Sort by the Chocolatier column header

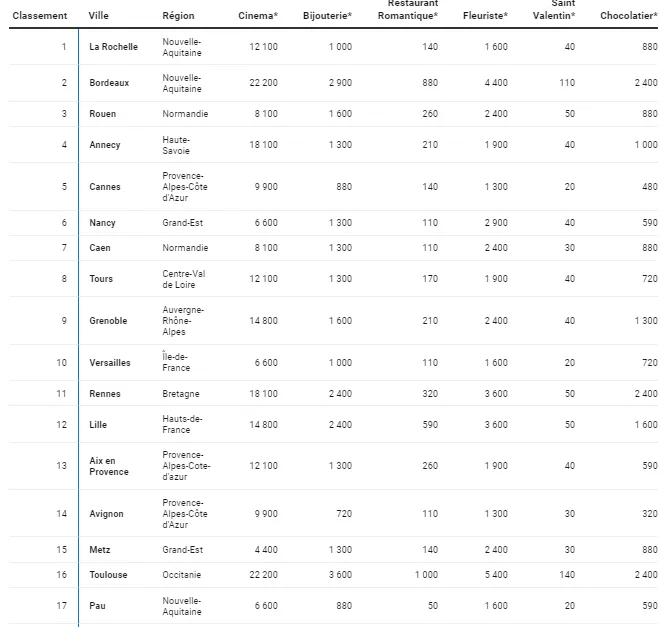(x=628, y=16)
